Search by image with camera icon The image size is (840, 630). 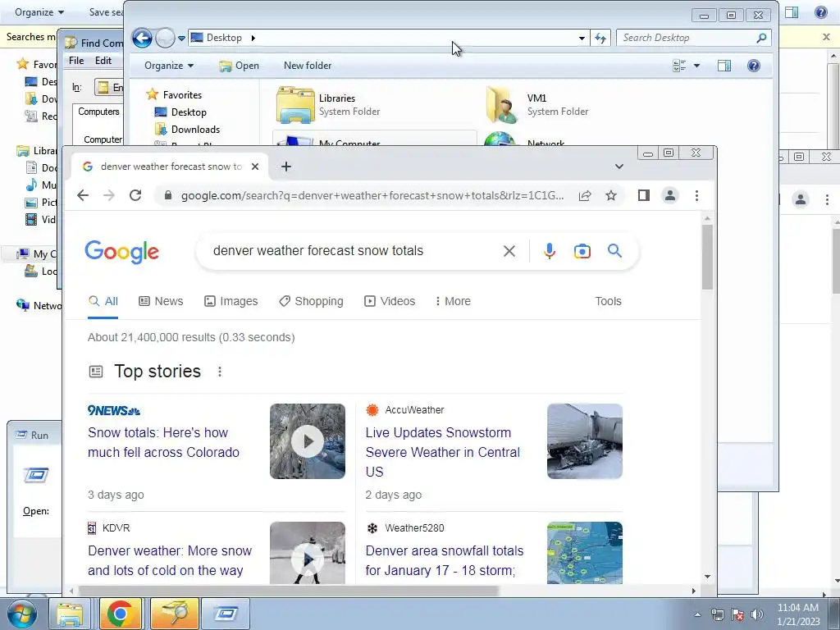coord(582,251)
